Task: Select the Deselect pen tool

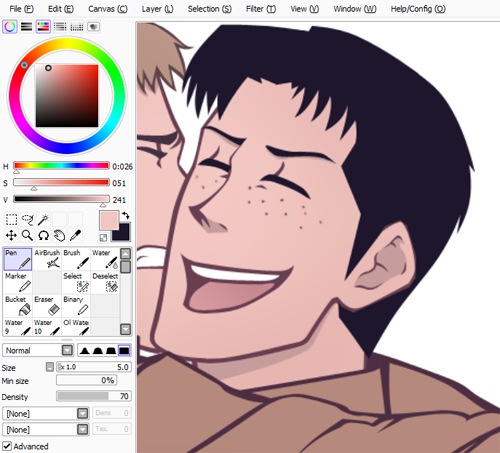Action: point(105,282)
